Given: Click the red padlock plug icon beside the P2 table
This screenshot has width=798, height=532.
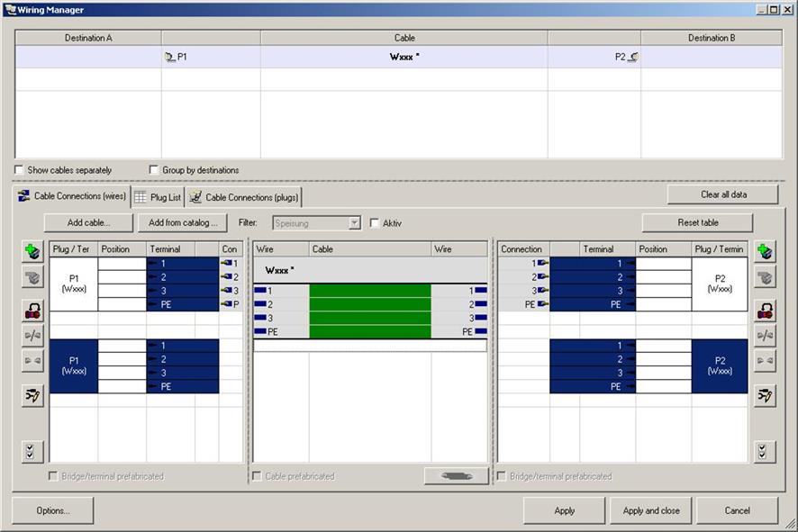Looking at the screenshot, I should pyautogui.click(x=765, y=311).
